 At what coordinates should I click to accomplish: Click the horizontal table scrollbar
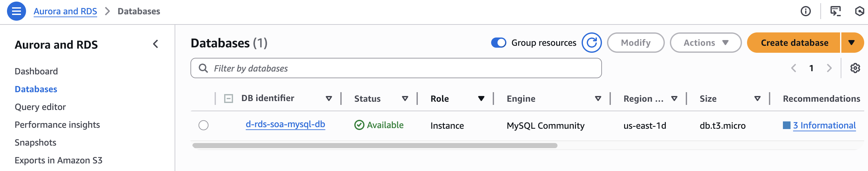(x=375, y=146)
